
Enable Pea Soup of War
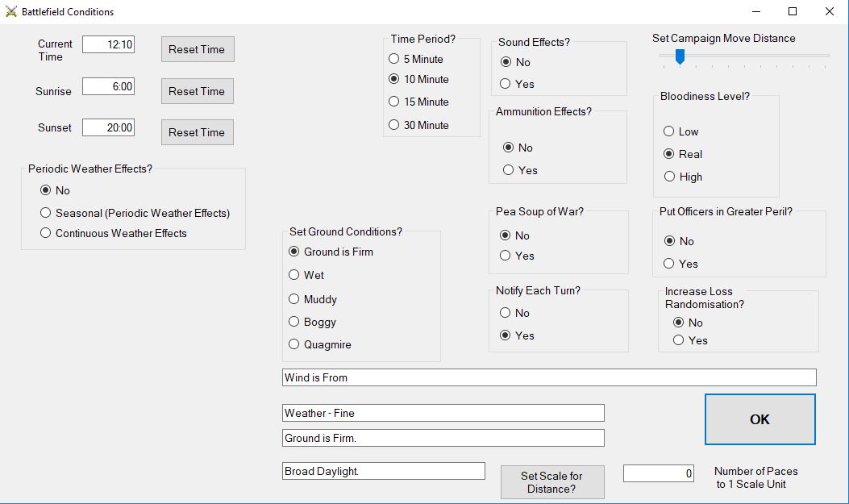[506, 256]
